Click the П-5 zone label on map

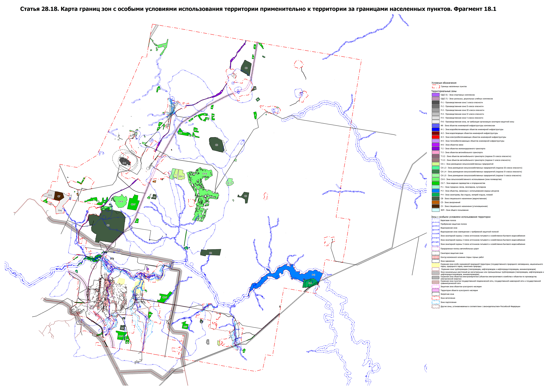tap(50, 195)
